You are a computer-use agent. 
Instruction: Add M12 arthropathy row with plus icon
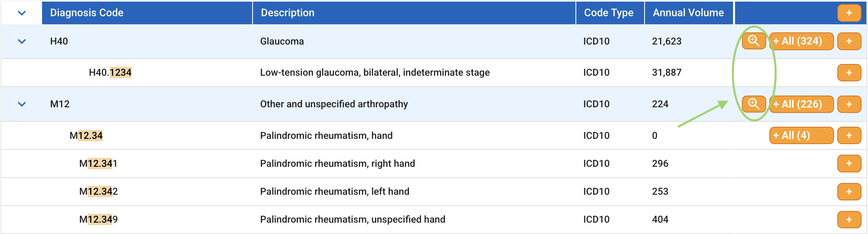tap(849, 104)
